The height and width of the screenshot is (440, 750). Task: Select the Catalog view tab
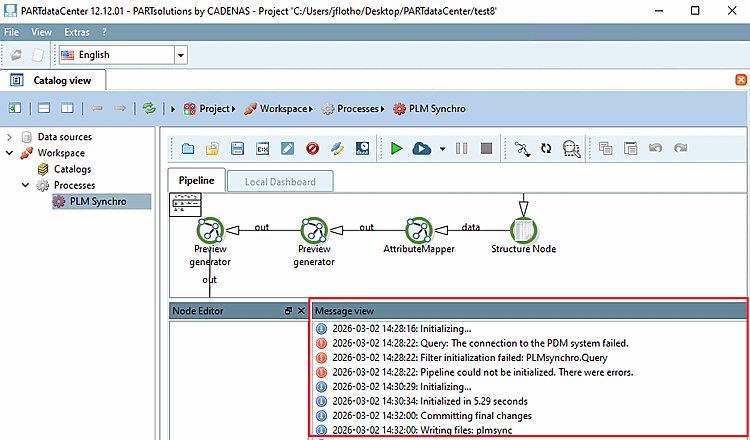(x=53, y=80)
